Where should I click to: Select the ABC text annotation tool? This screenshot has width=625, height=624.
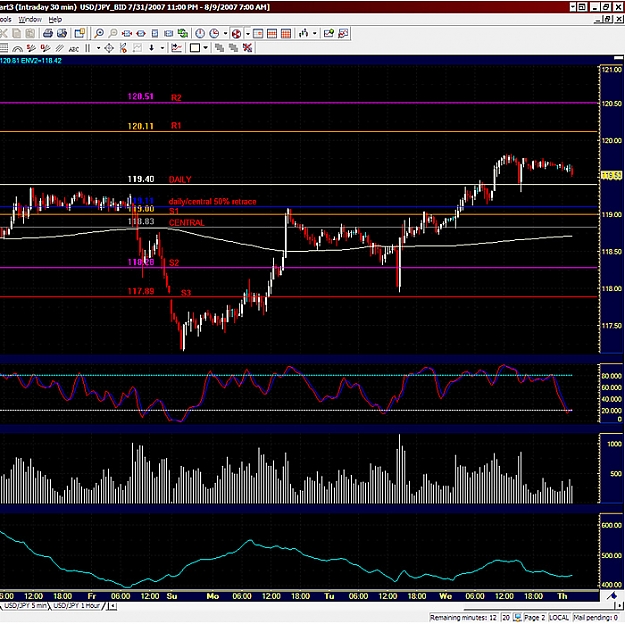pyautogui.click(x=74, y=49)
